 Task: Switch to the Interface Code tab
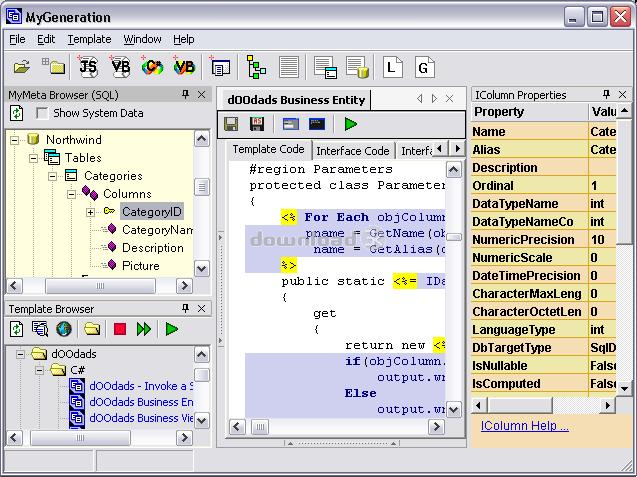coord(353,151)
